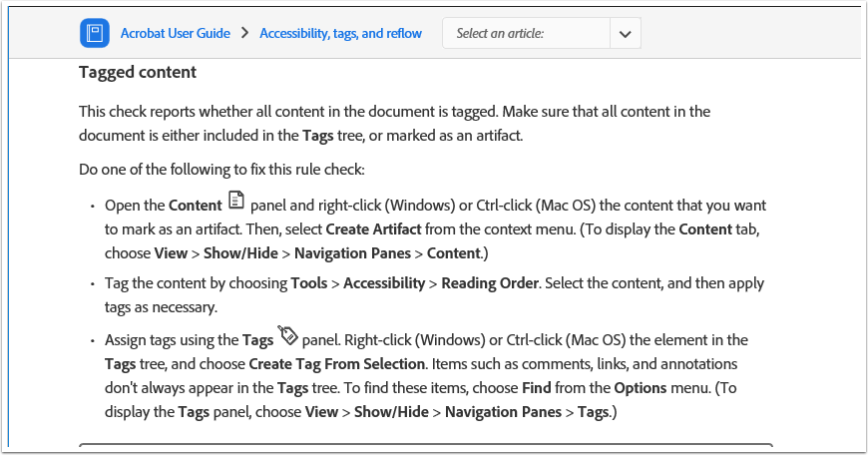868x455 pixels.
Task: Click the sentence 'Do one of the following to fix this rule check:'
Action: pos(221,170)
